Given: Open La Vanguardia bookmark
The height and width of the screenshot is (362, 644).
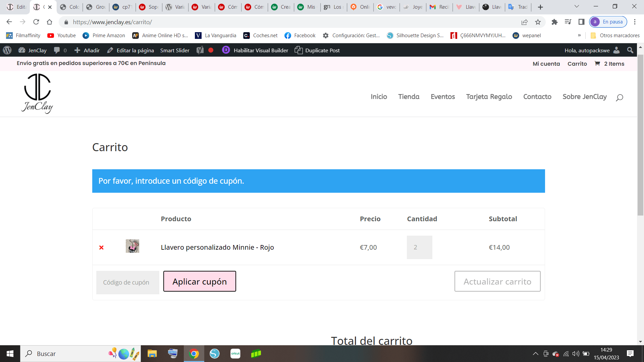Looking at the screenshot, I should click(x=216, y=36).
